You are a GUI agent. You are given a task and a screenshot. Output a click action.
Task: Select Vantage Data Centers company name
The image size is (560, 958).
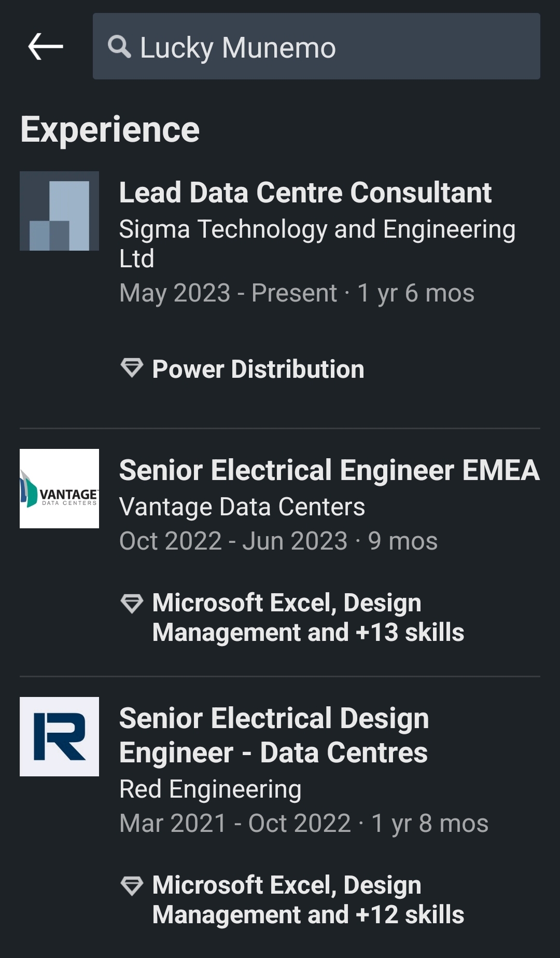tap(242, 507)
